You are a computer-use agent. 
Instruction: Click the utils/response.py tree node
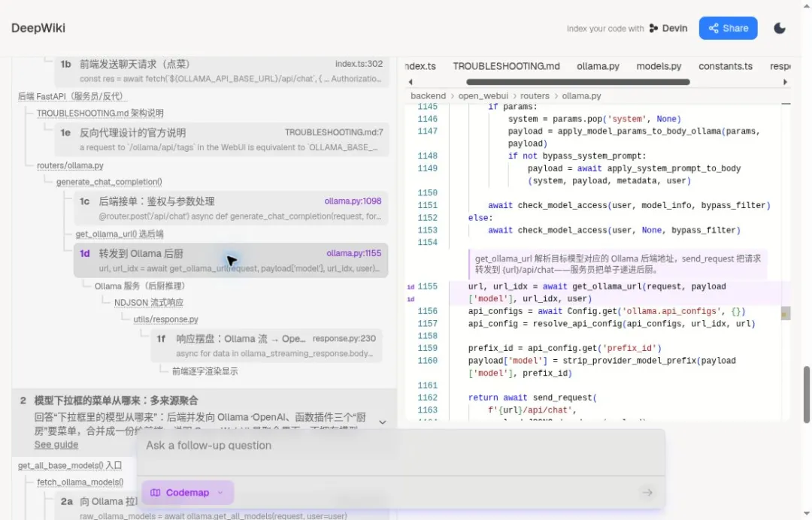coord(165,319)
